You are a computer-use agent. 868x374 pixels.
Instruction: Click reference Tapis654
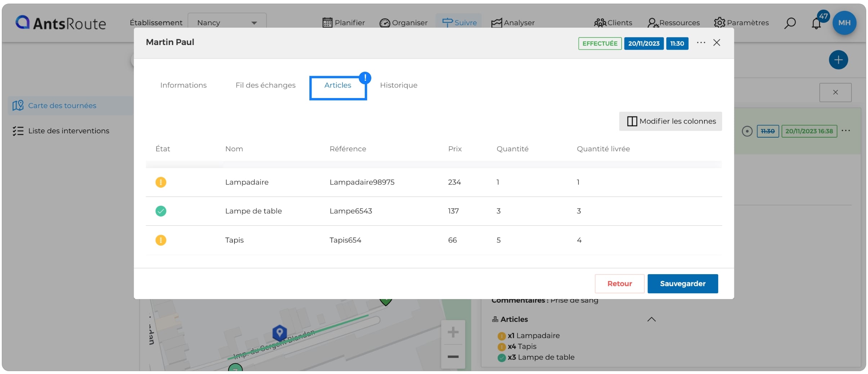(345, 240)
